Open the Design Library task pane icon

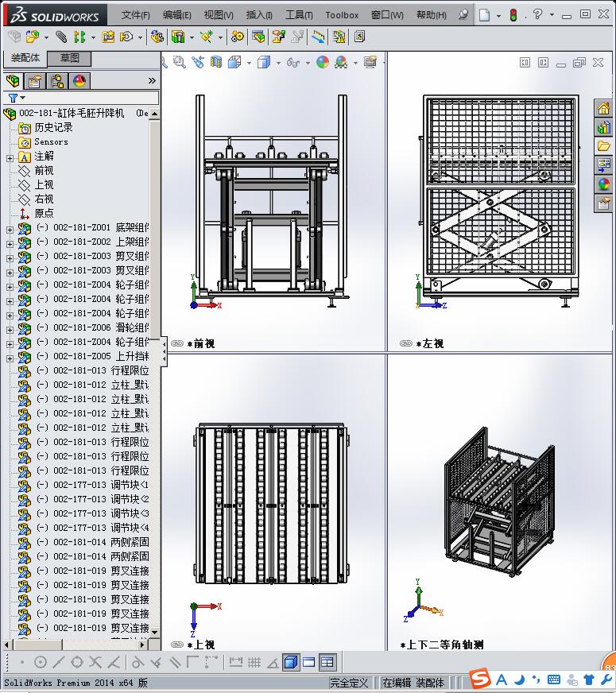pyautogui.click(x=603, y=127)
